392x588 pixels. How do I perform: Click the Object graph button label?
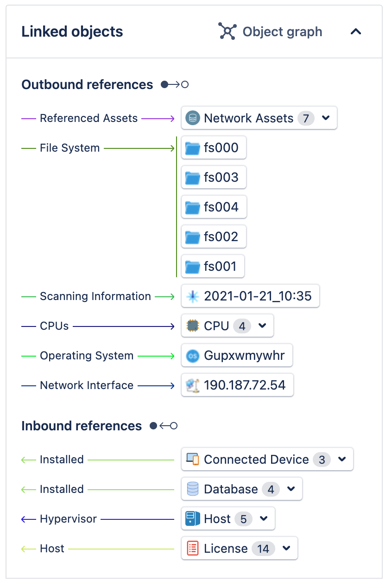tap(282, 32)
